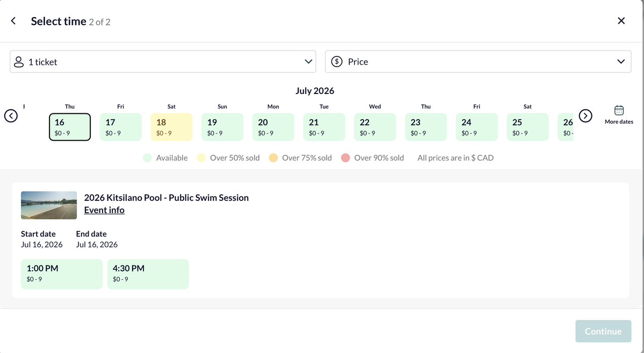Show previous dates with left circle arrow
644x353 pixels.
click(11, 116)
